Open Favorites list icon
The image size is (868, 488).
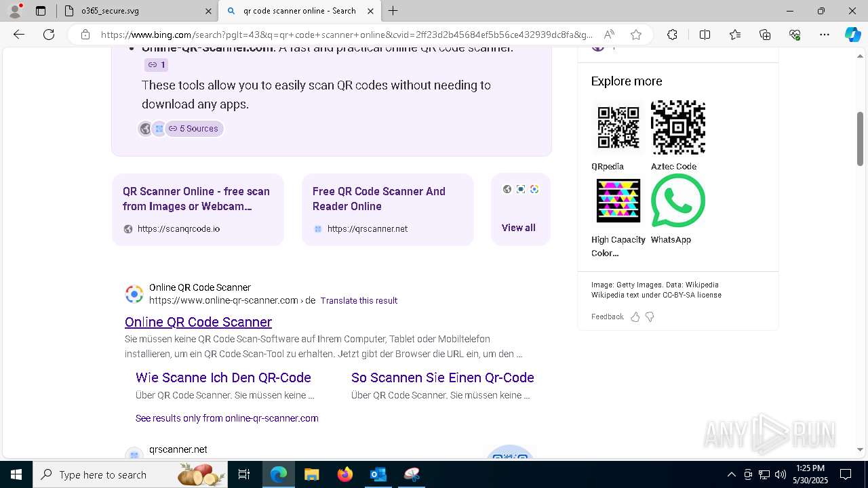click(x=735, y=35)
